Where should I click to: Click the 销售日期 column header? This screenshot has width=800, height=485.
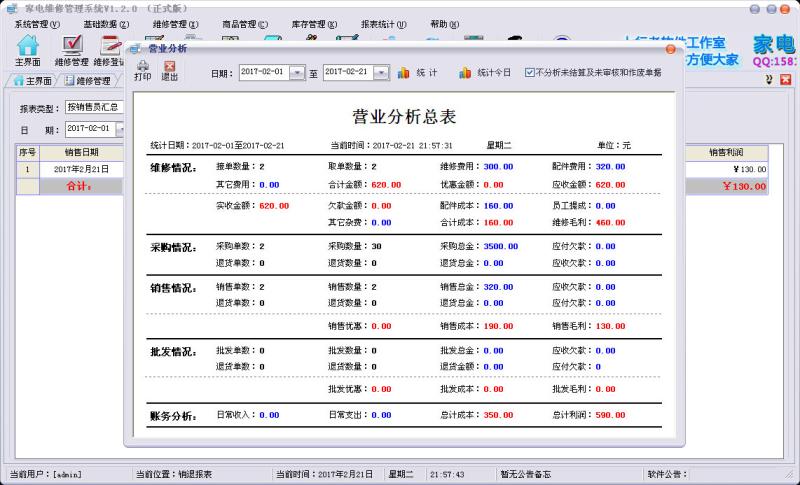click(82, 152)
